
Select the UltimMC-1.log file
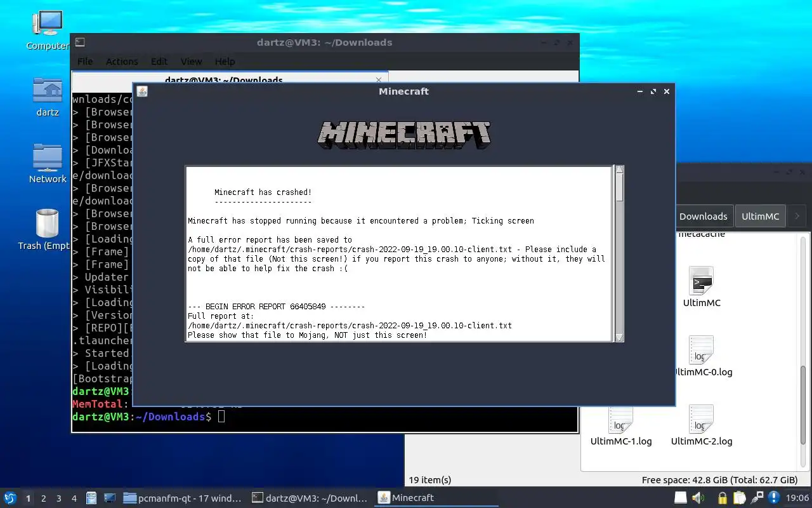(x=621, y=426)
